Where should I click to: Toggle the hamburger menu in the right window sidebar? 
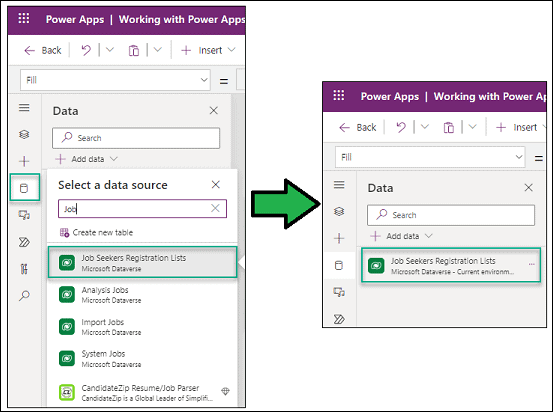click(339, 184)
